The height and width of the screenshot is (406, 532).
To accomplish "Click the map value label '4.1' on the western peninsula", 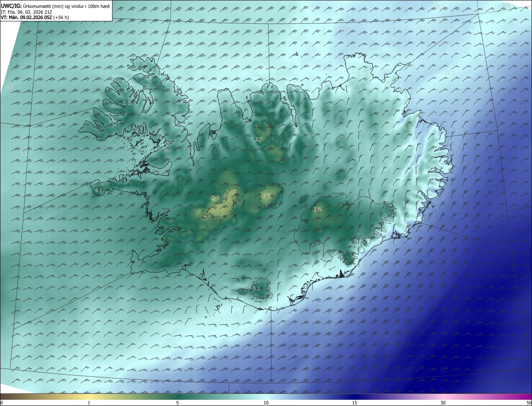I will pos(98,191).
